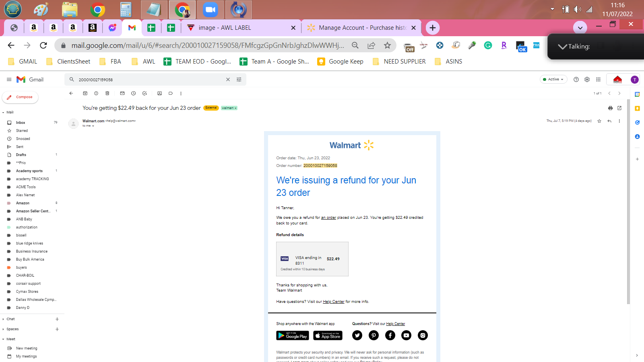Open the Zoom app in the taskbar

(210, 10)
